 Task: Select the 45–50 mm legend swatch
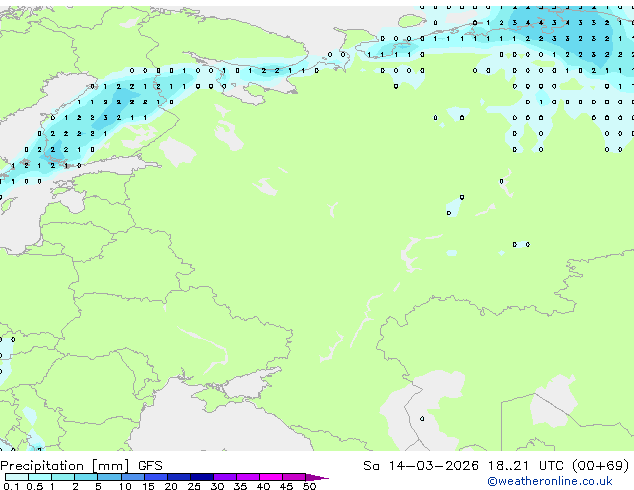(x=294, y=477)
